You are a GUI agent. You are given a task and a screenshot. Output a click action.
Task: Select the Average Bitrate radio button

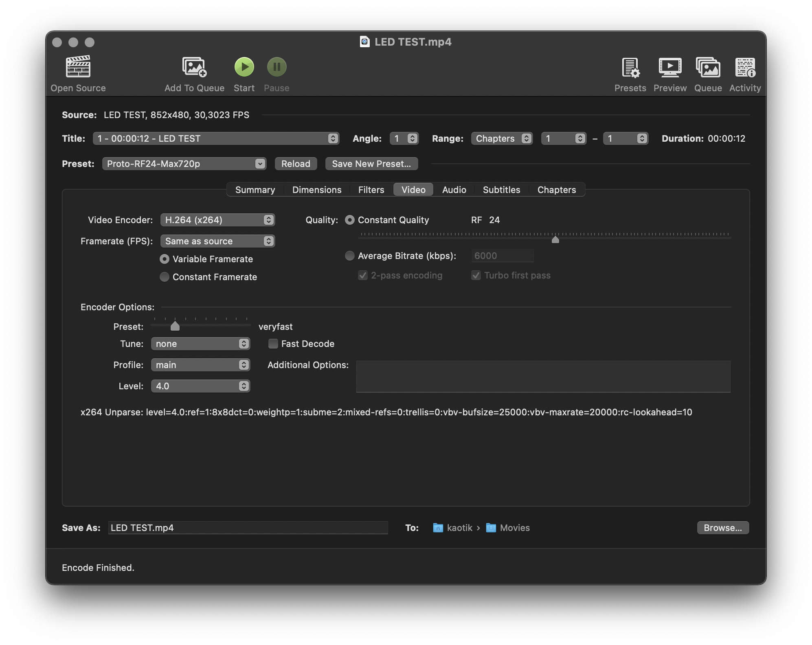[x=350, y=256]
